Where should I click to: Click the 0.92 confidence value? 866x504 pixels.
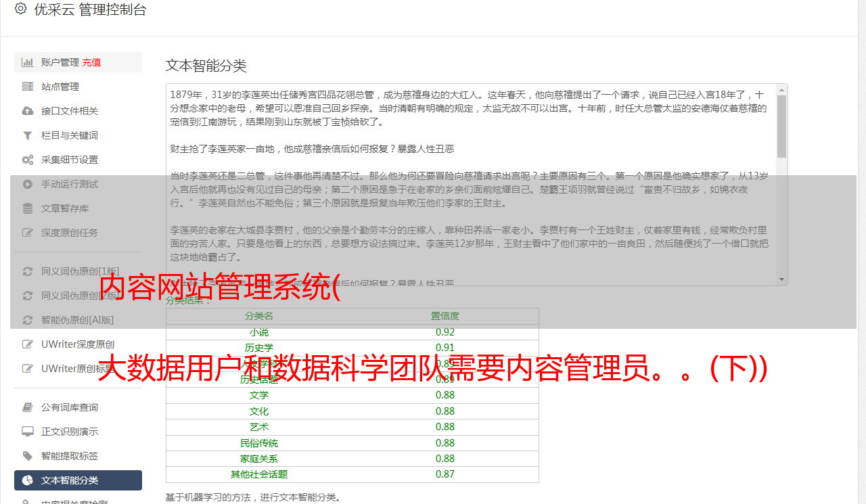[445, 332]
